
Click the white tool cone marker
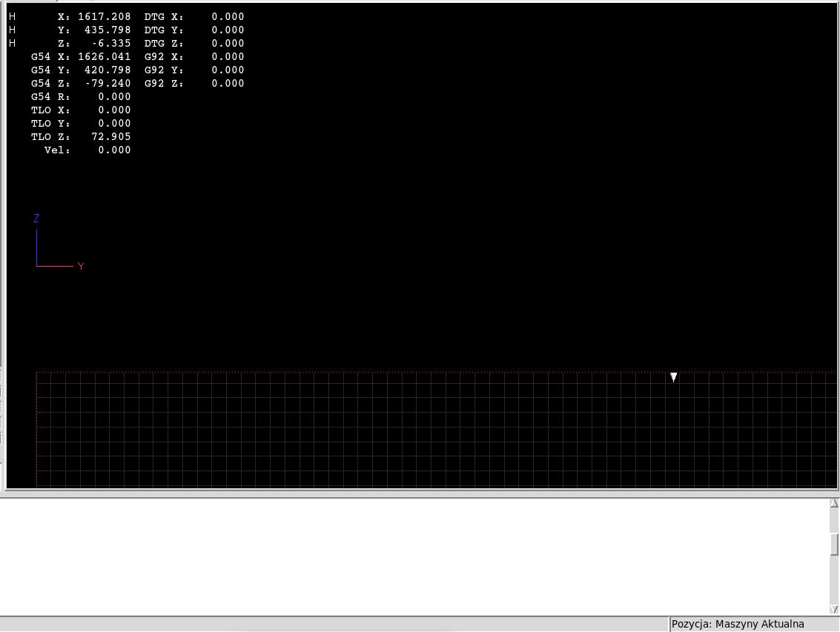coord(673,377)
